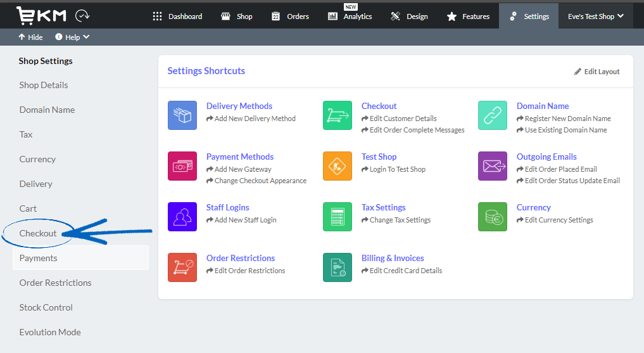Click the green Tax Settings calculator icon
The image size is (644, 353).
click(x=338, y=217)
